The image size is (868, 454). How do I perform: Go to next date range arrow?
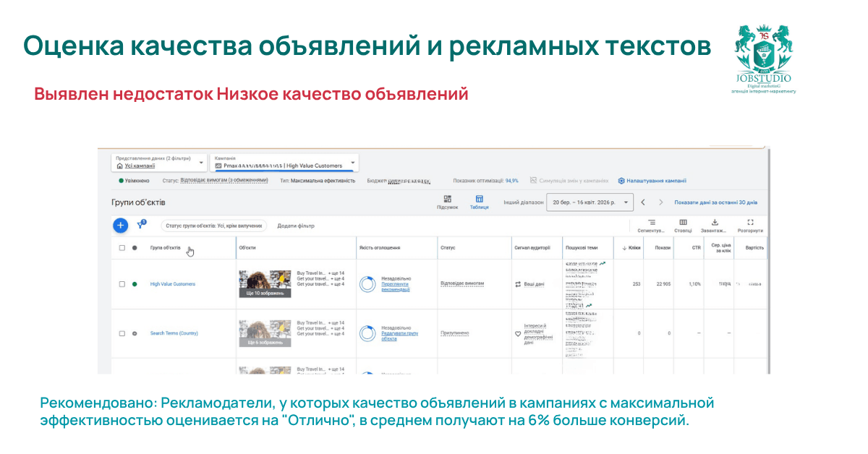click(x=660, y=202)
